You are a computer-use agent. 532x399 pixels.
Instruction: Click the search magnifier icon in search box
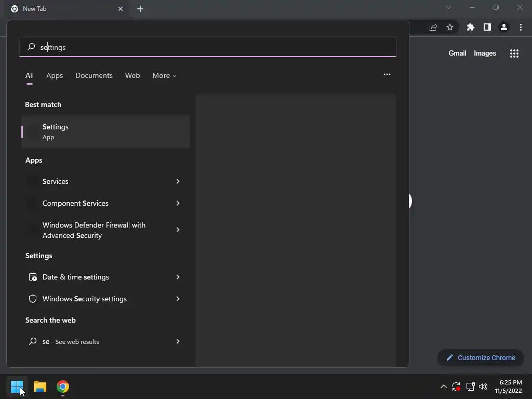point(31,47)
